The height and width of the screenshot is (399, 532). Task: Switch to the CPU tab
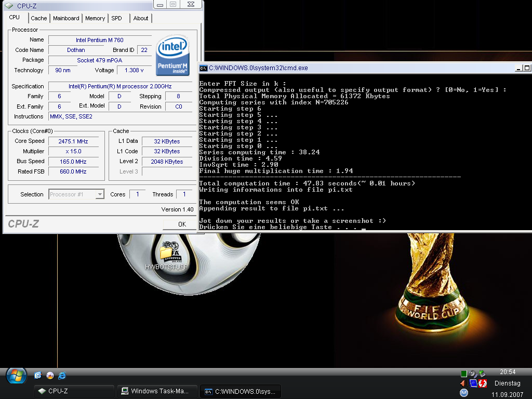coord(15,17)
